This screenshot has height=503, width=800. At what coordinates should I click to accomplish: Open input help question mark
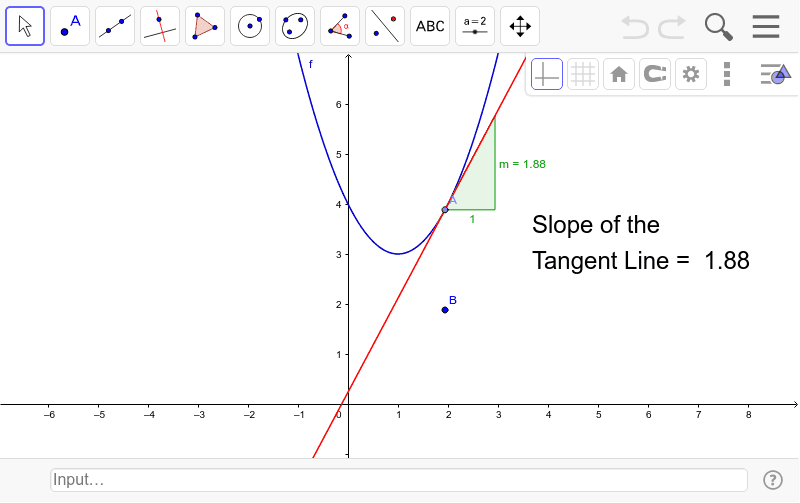773,480
